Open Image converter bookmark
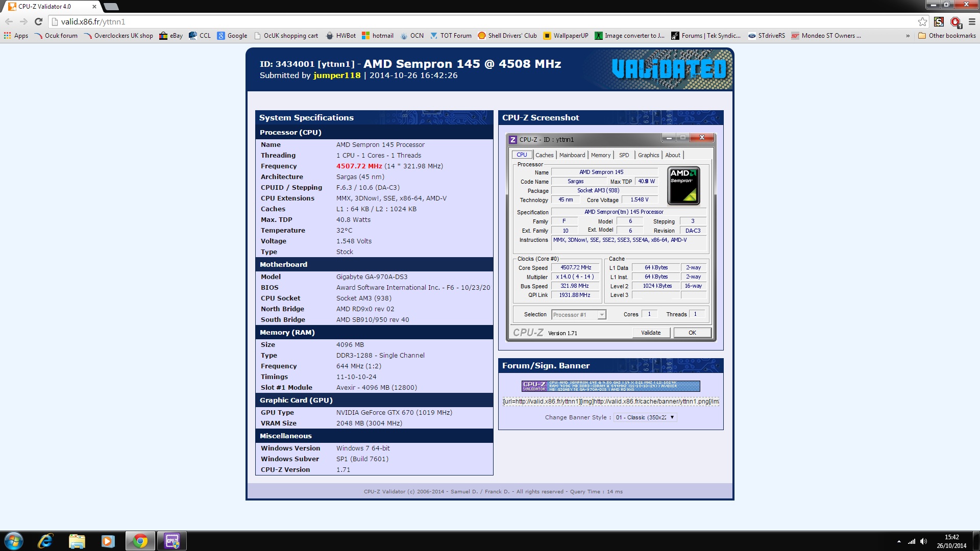Viewport: 980px width, 551px height. 629,36
